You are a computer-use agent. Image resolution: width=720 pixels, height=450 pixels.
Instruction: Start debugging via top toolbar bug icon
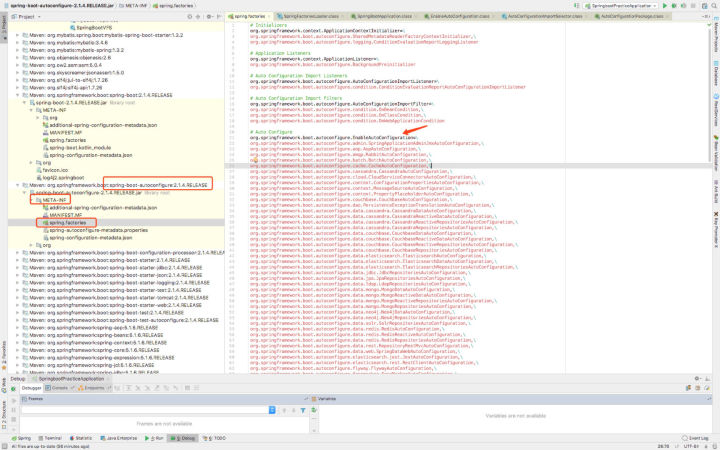(x=674, y=6)
